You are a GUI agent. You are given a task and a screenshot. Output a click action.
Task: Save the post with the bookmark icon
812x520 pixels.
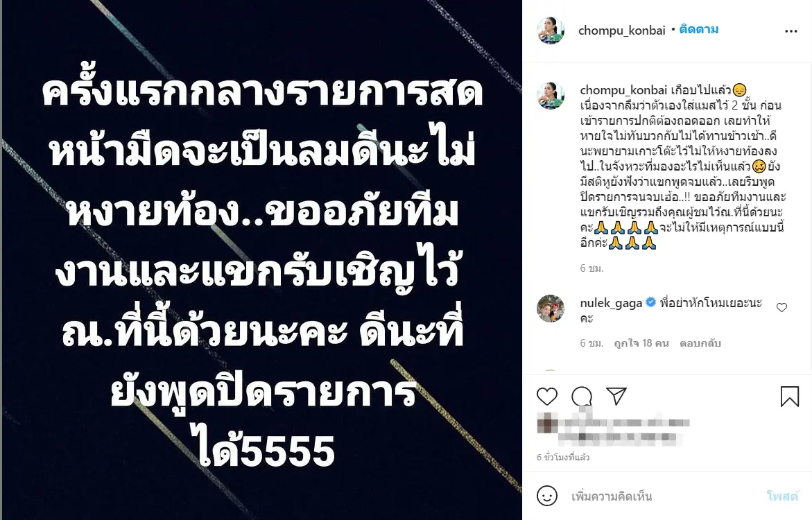click(790, 396)
